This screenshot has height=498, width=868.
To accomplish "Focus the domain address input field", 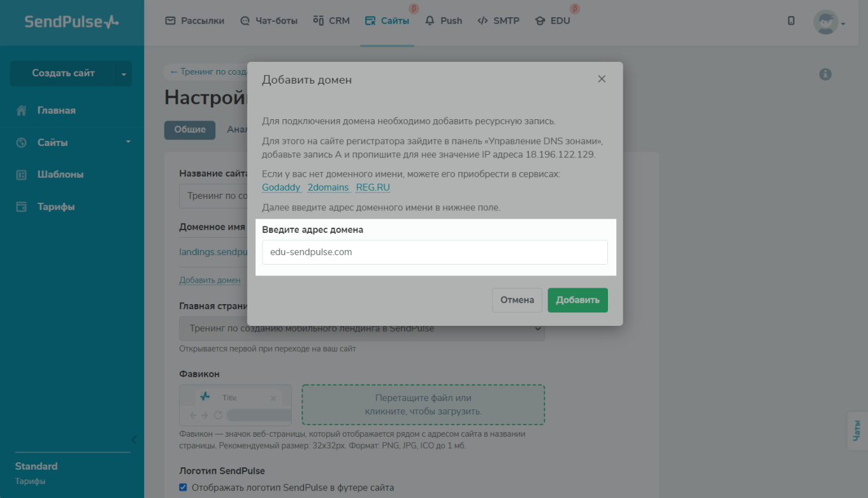I will click(435, 252).
